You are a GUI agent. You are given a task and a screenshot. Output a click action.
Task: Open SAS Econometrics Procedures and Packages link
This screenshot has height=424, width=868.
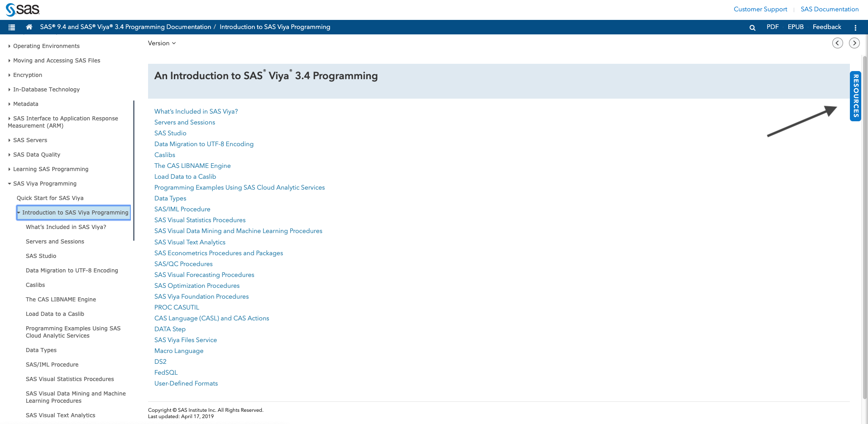(x=219, y=253)
